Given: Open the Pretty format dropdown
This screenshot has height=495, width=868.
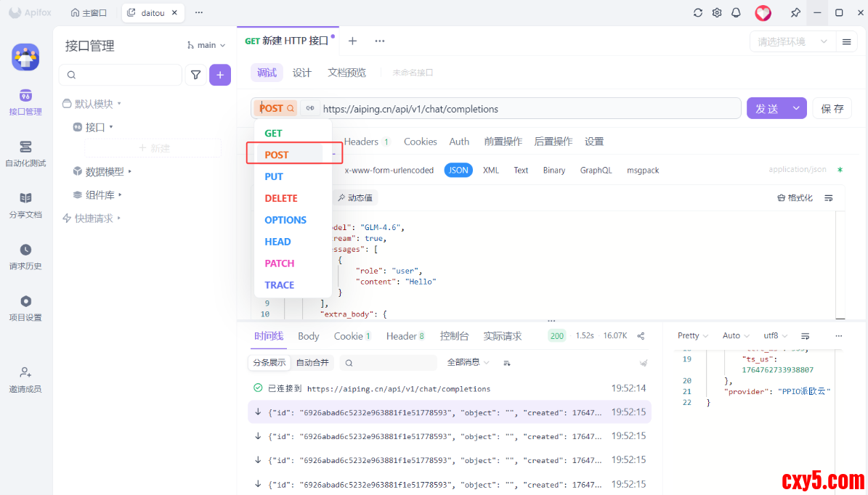Looking at the screenshot, I should point(693,336).
